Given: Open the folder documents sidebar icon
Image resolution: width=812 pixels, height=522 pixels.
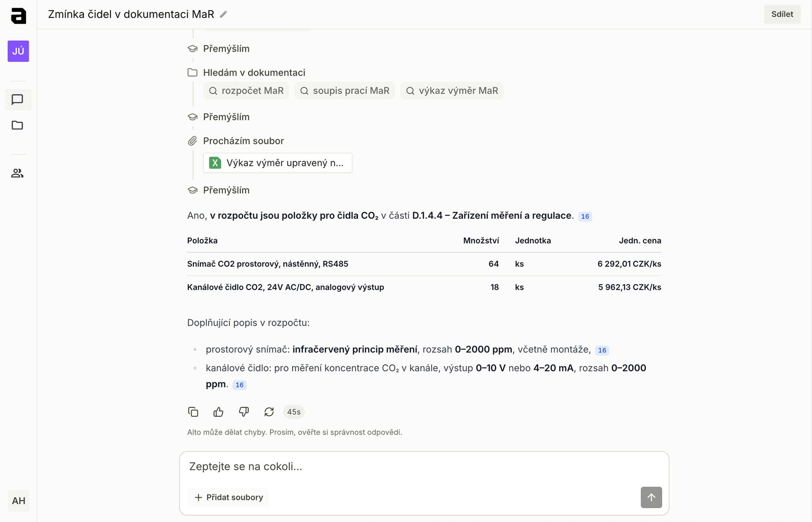Looking at the screenshot, I should coord(17,125).
